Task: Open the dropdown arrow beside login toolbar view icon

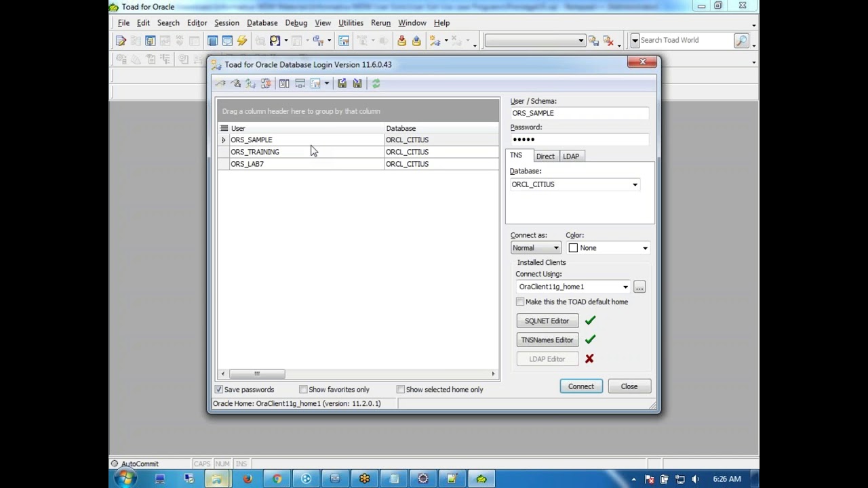Action: (x=327, y=83)
